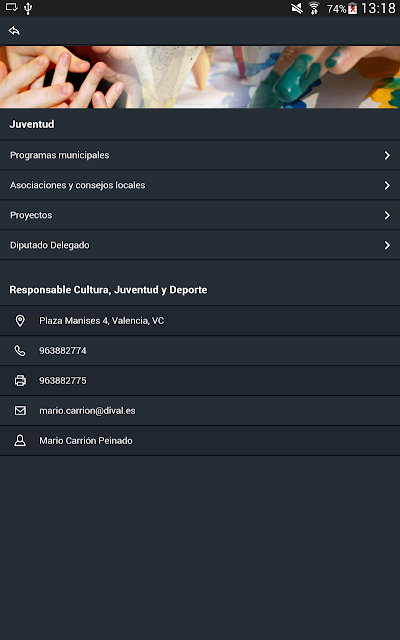Screen dimensions: 400x640
Task: Tap the back arrow icon
Action: pos(14,31)
